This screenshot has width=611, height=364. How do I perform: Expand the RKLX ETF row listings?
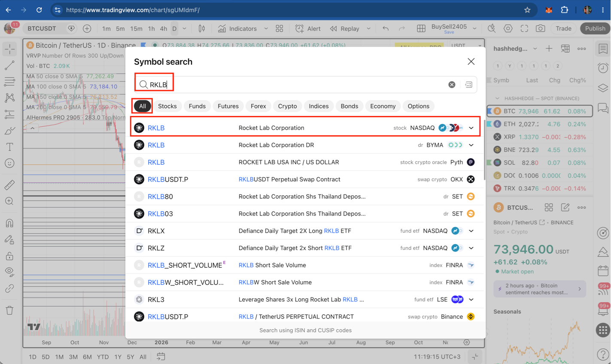click(471, 231)
